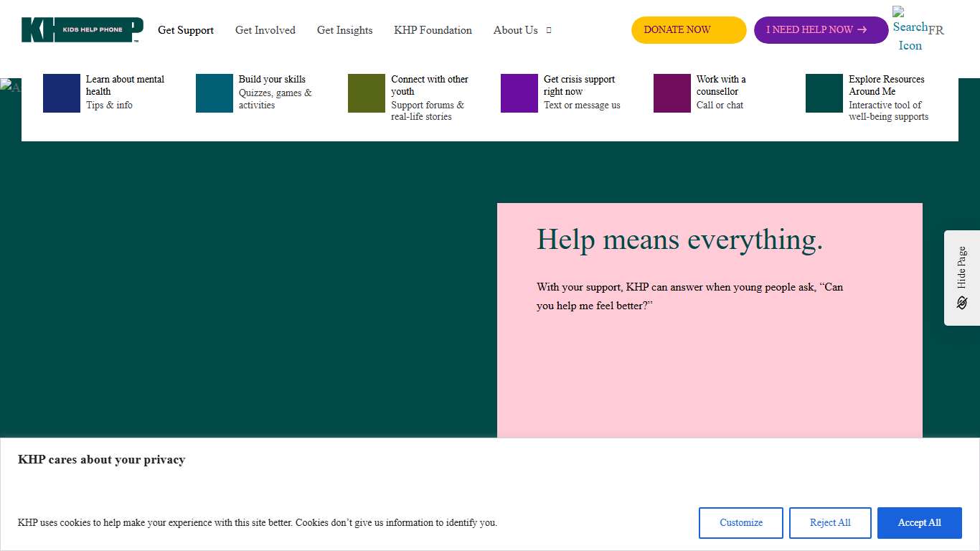Accept All cookies
This screenshot has height=551, width=980.
(919, 523)
